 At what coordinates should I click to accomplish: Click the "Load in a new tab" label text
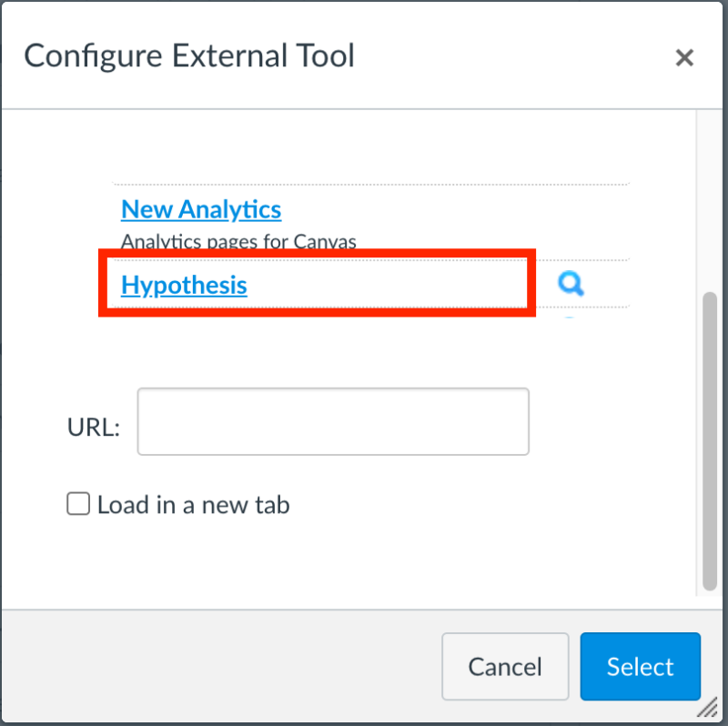pos(193,504)
